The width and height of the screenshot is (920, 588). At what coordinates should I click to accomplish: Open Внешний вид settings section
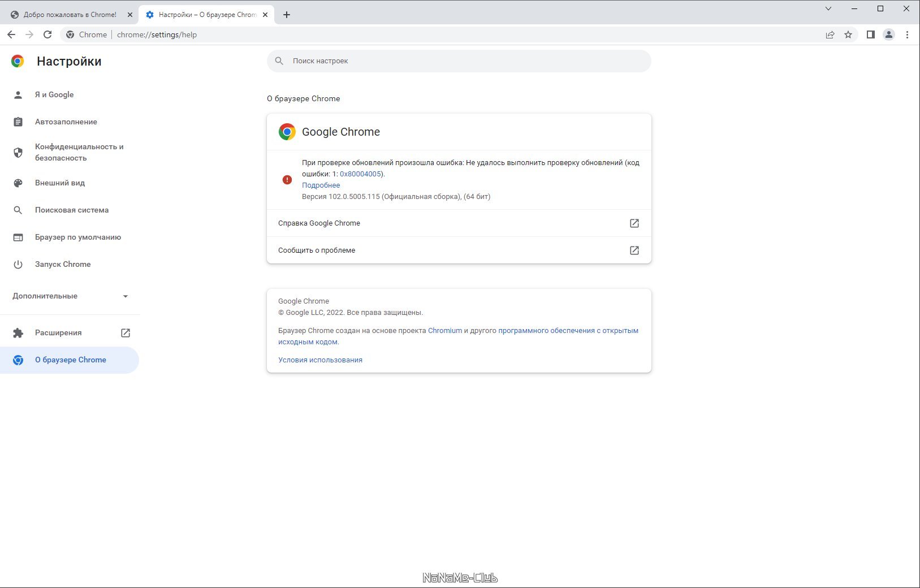[60, 183]
